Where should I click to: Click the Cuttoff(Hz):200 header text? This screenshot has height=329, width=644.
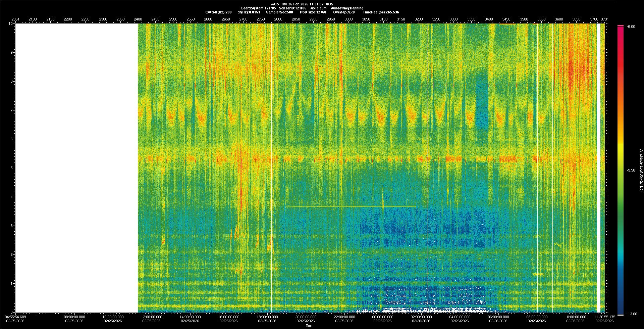click(x=218, y=12)
